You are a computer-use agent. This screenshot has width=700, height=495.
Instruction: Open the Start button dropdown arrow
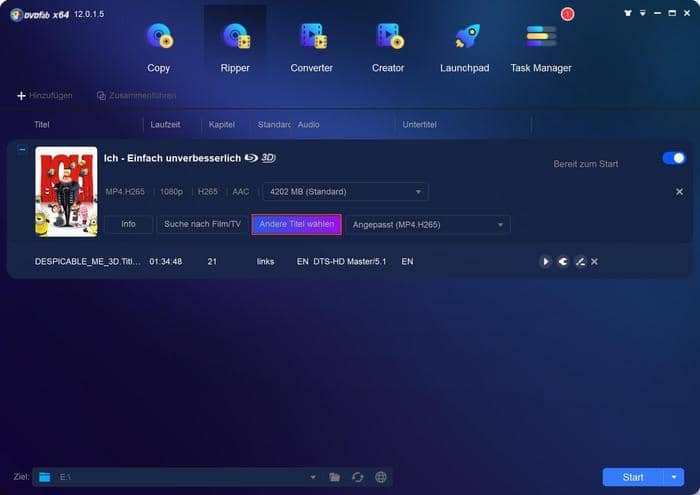click(674, 477)
